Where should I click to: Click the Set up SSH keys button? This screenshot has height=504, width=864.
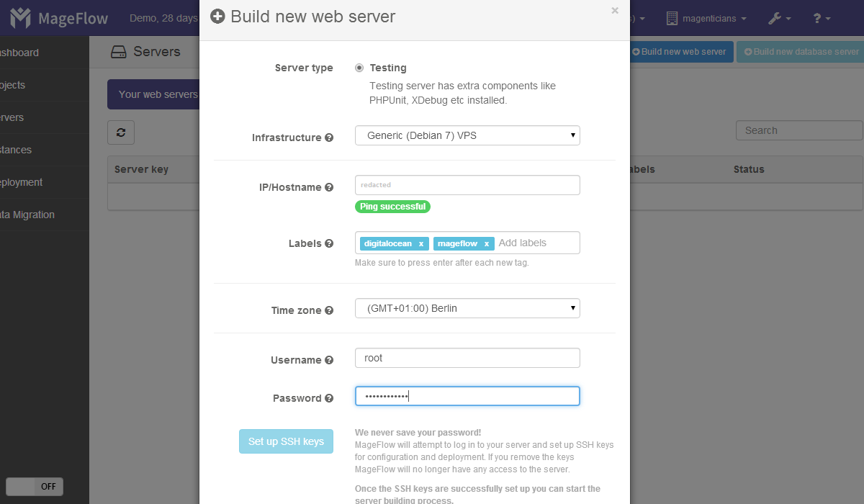pos(286,441)
